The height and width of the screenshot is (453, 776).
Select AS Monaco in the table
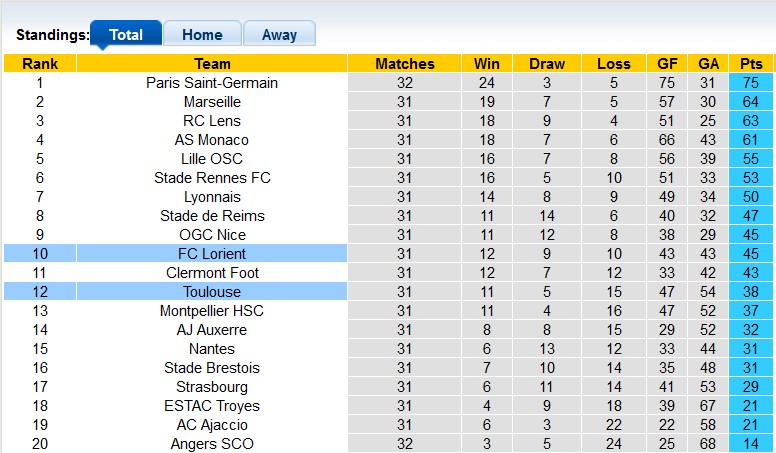(212, 140)
